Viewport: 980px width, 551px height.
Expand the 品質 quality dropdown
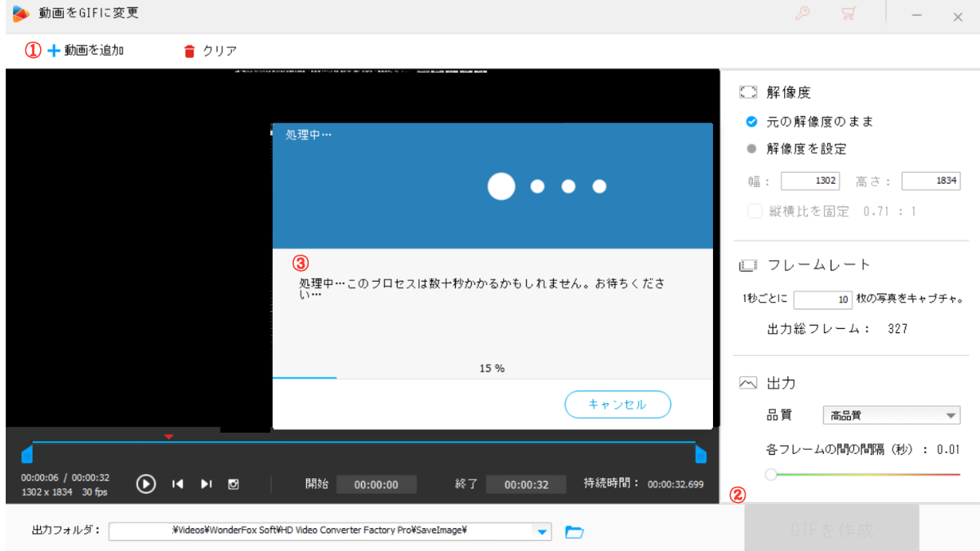[951, 415]
